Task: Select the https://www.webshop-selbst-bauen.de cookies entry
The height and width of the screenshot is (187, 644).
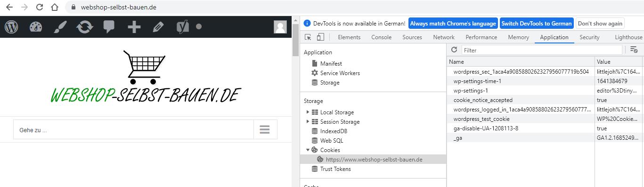Action: [x=374, y=160]
